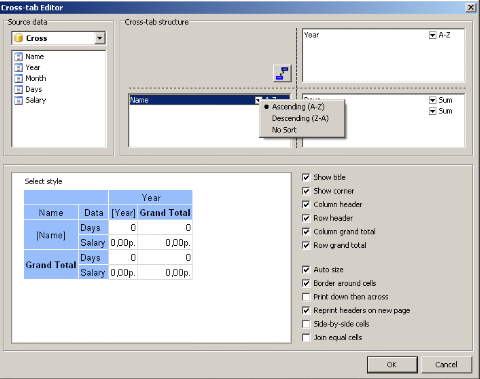Toggle Row header checkbox
The width and height of the screenshot is (480, 379).
(306, 218)
